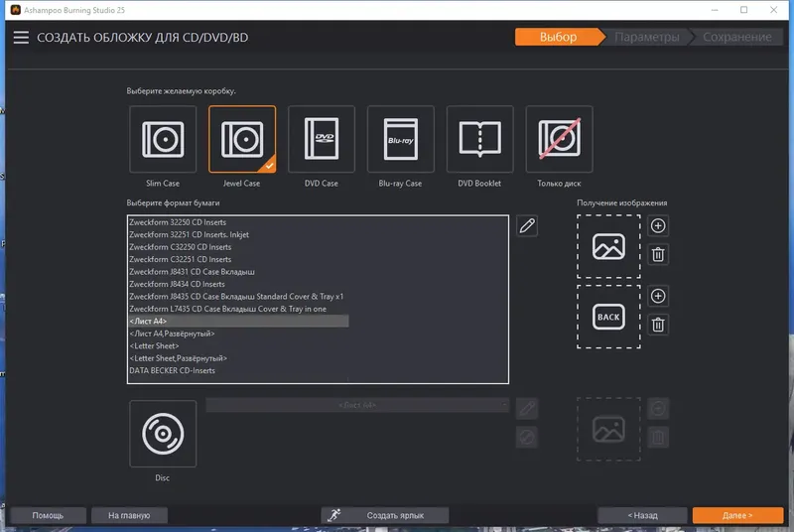
Task: Click the disabled disc image add icon
Action: [x=658, y=409]
